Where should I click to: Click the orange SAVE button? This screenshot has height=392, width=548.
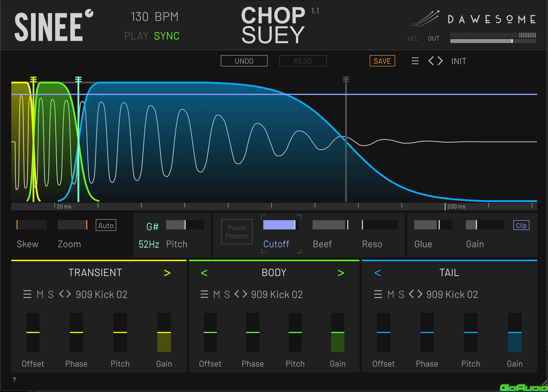pyautogui.click(x=382, y=61)
